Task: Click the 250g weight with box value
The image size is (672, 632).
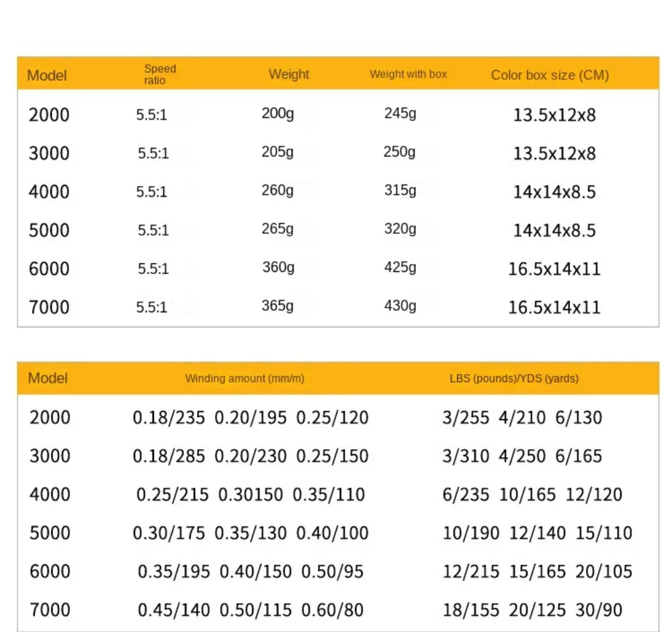Action: 400,152
